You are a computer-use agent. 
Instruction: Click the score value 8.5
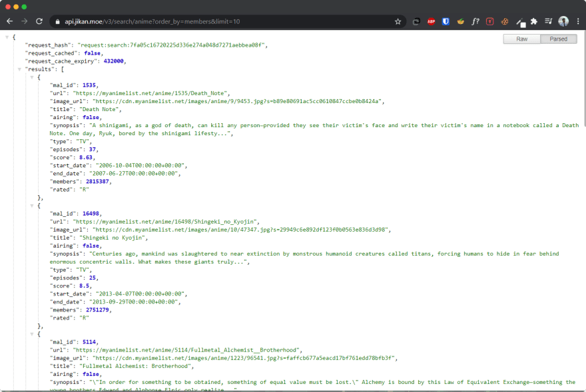pyautogui.click(x=84, y=286)
